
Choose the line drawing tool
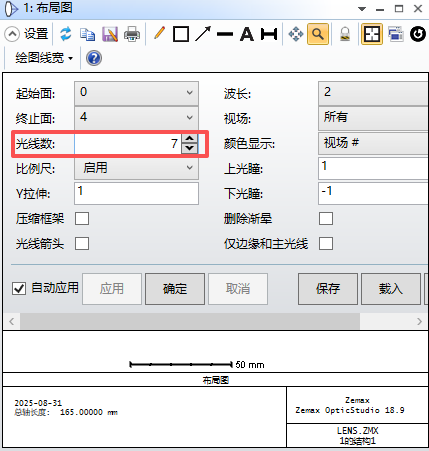point(225,34)
